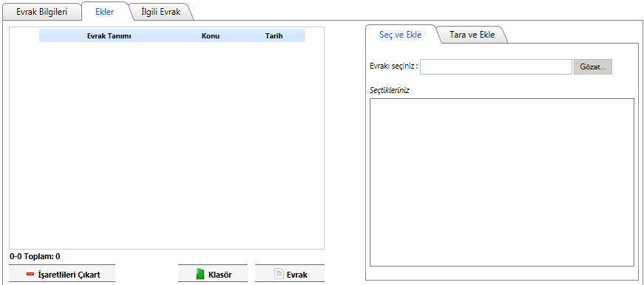
Task: Switch to the Tara ve Ekle tab
Action: [x=472, y=35]
